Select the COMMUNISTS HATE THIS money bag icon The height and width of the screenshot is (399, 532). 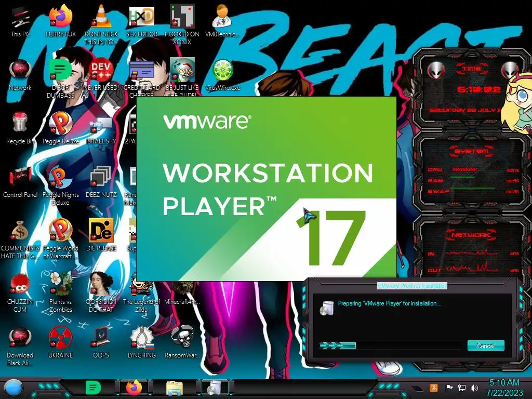20,240
